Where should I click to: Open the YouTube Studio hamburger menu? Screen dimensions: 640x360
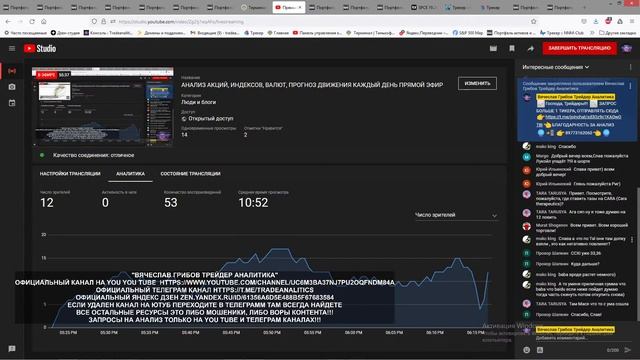pyautogui.click(x=12, y=49)
